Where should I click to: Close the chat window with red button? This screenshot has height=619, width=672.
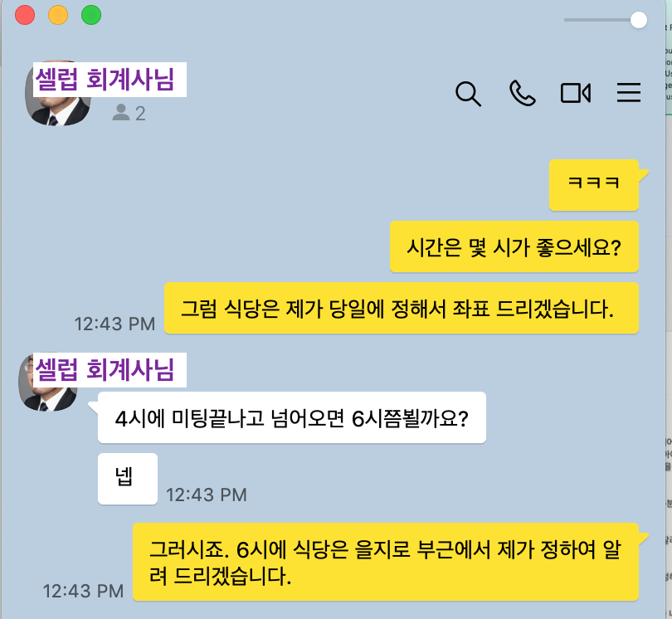pos(25,15)
